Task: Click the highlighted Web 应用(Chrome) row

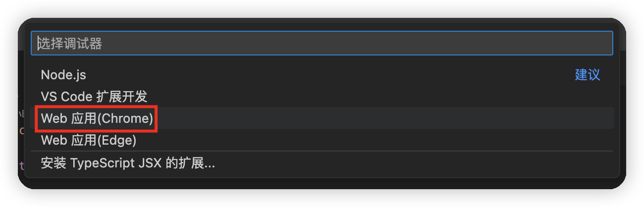Action: [322, 118]
